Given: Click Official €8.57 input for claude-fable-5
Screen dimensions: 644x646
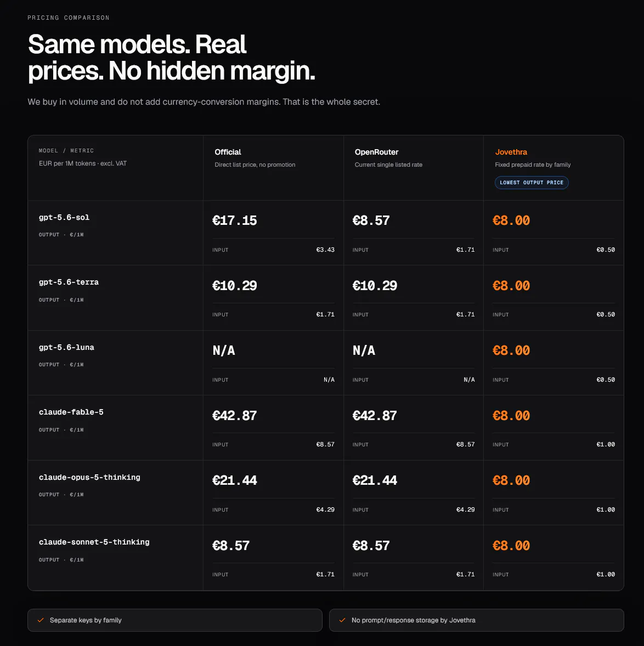Looking at the screenshot, I should tap(325, 445).
